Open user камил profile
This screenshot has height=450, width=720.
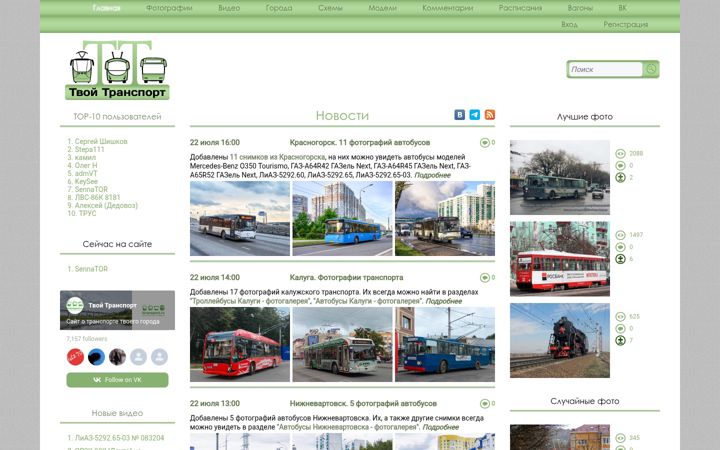(85, 158)
